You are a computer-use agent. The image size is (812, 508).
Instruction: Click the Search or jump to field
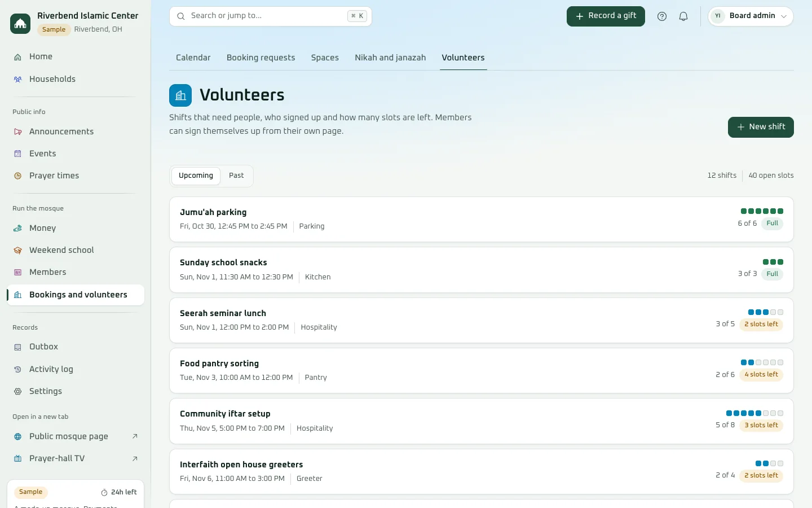tap(271, 16)
